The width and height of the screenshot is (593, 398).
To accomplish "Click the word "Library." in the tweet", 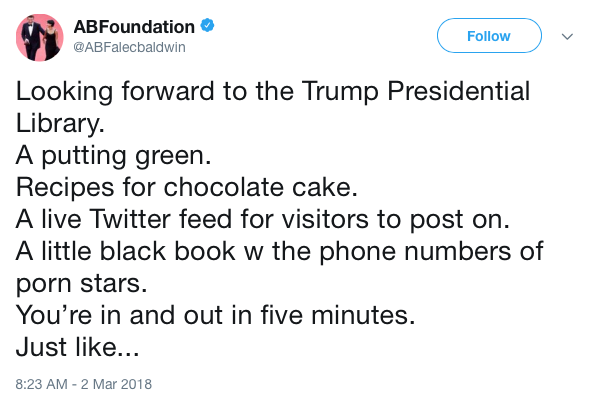I will [60, 123].
